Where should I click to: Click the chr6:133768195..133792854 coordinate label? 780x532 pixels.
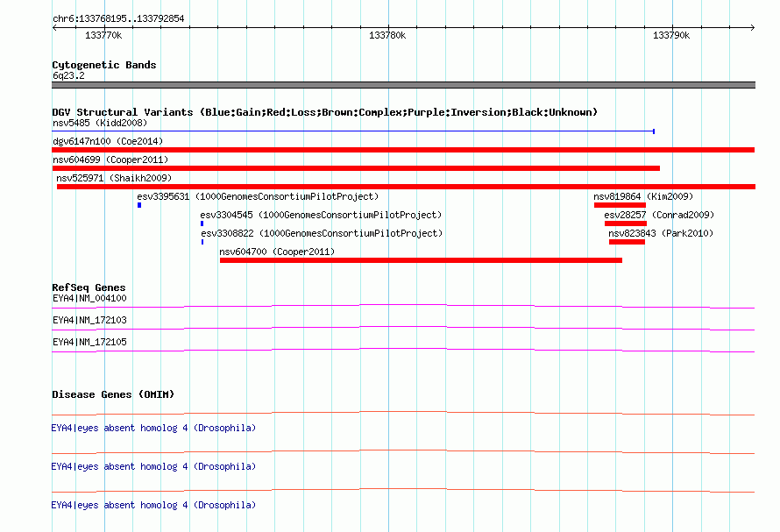click(118, 18)
